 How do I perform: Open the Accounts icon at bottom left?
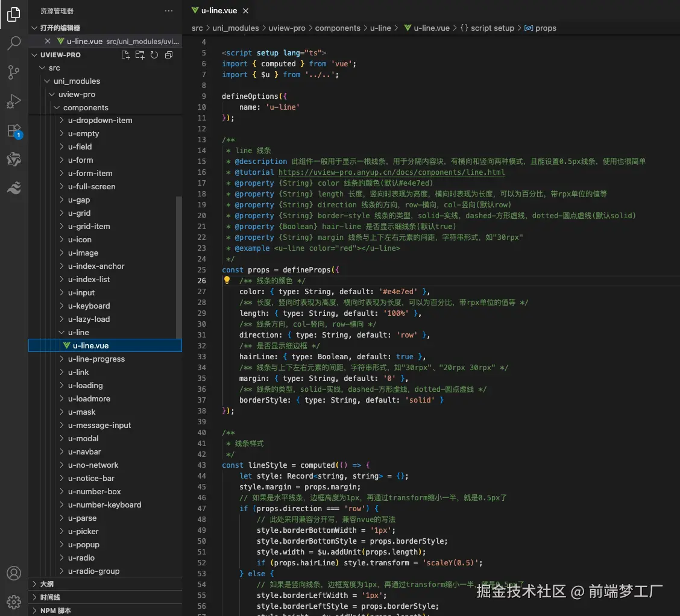coord(13,573)
